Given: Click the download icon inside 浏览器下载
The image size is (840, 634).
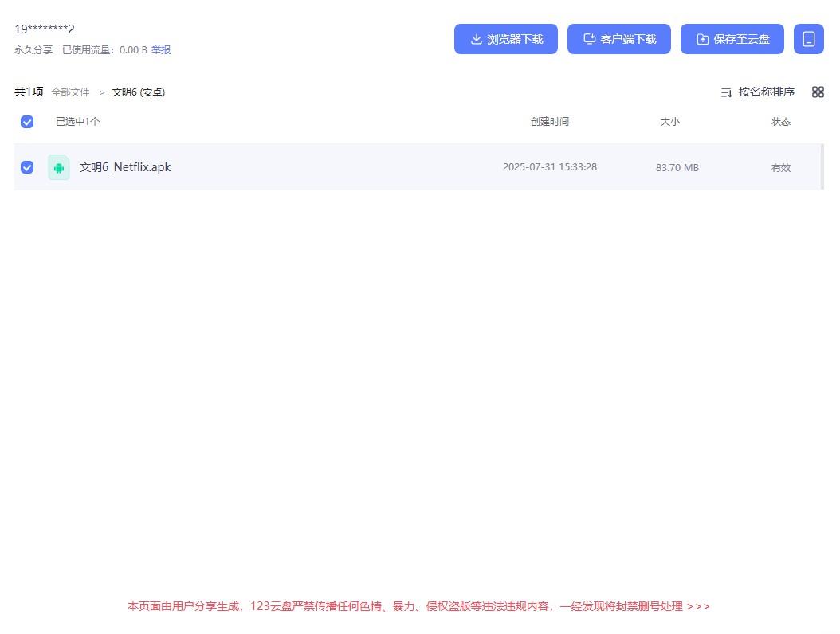Looking at the screenshot, I should click(x=476, y=38).
